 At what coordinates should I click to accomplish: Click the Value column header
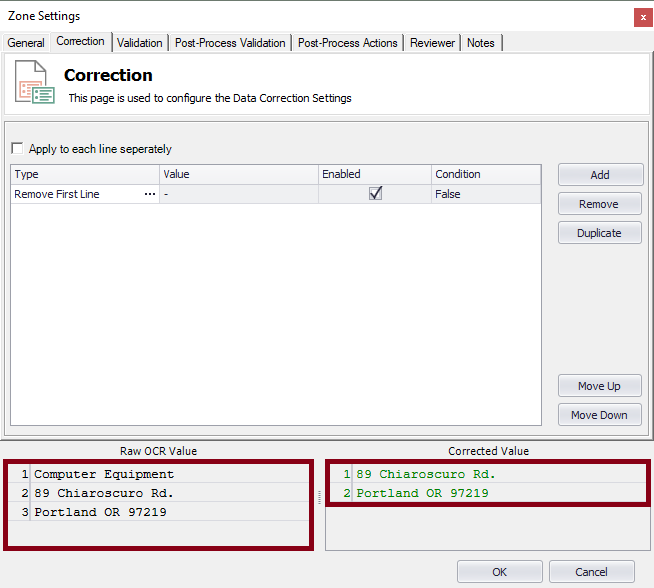click(239, 174)
